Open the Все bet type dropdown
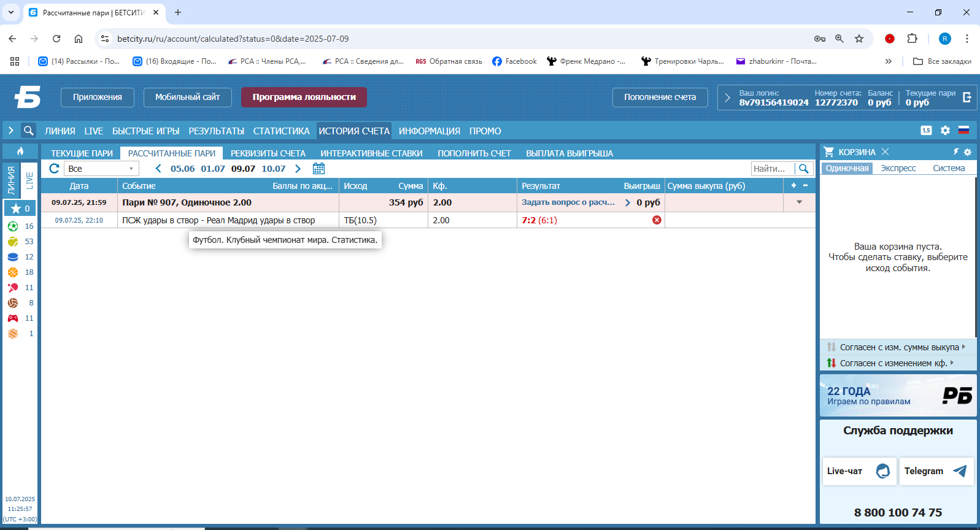980x530 pixels. pyautogui.click(x=101, y=169)
